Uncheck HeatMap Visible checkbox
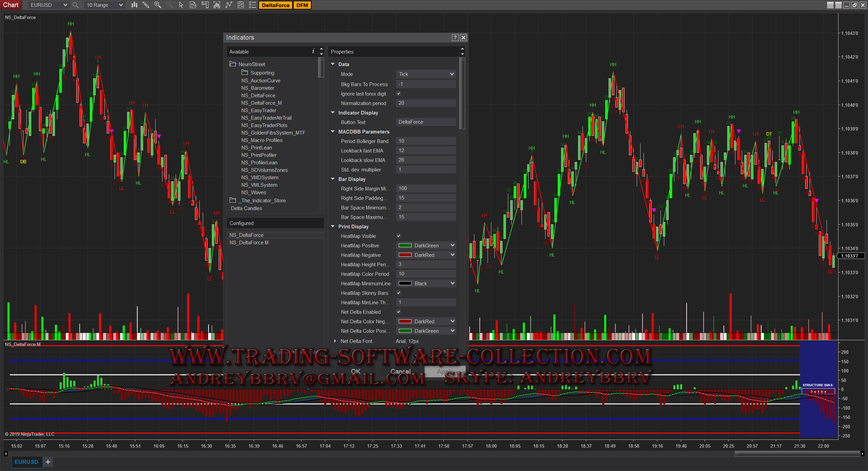The width and height of the screenshot is (868, 471). (399, 236)
